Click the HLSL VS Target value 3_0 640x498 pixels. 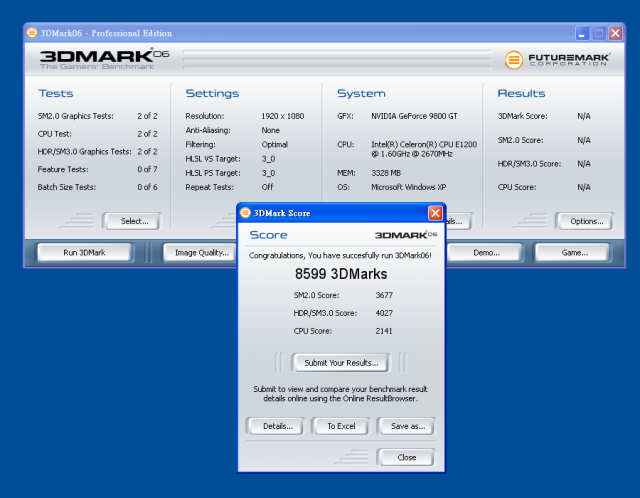pyautogui.click(x=269, y=159)
